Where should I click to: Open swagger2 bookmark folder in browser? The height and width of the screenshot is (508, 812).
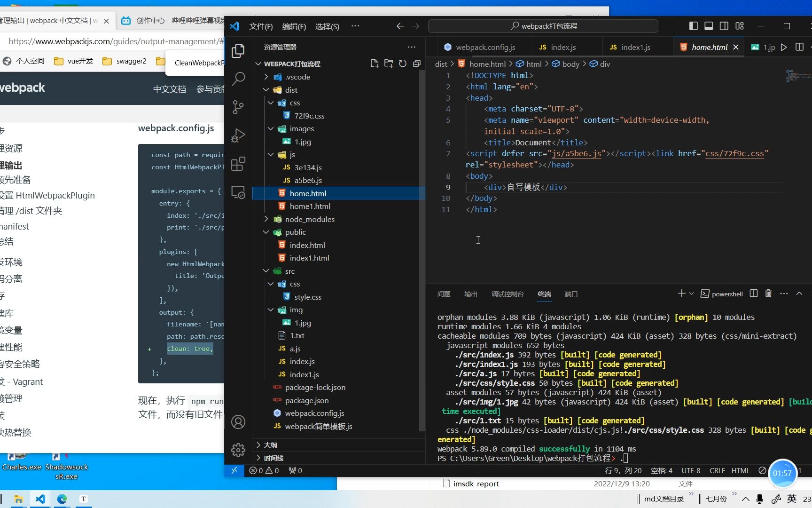[125, 61]
